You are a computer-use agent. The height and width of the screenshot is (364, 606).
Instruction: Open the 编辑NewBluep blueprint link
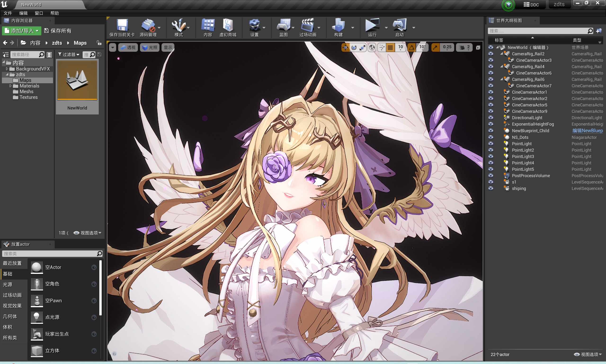coord(587,131)
